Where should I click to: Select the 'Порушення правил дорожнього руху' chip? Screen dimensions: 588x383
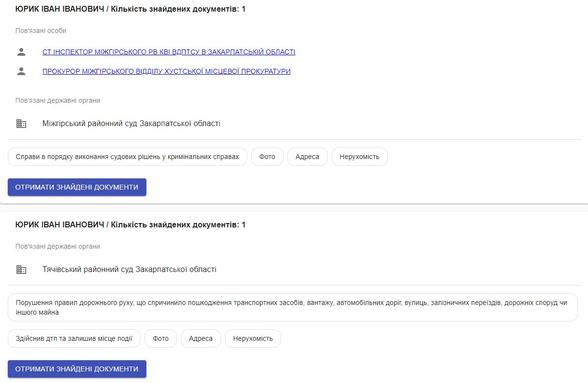pos(292,307)
